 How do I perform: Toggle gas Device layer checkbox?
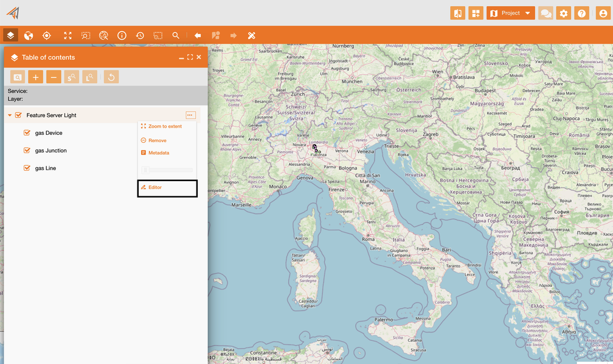pyautogui.click(x=27, y=133)
